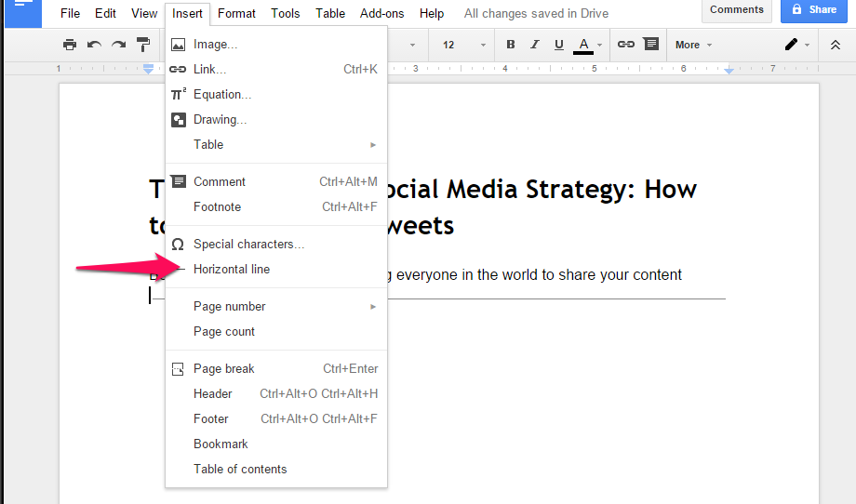Screen dimensions: 856x504
Task: Open the editing mode pencil dropdown
Action: pos(796,45)
